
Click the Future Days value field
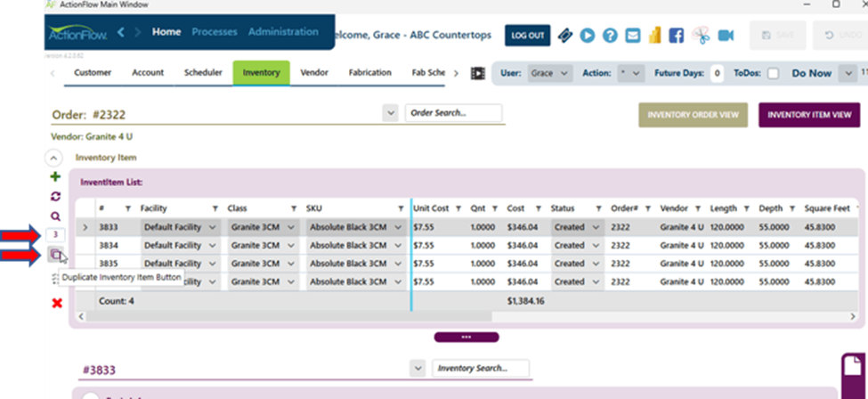pyautogui.click(x=717, y=73)
